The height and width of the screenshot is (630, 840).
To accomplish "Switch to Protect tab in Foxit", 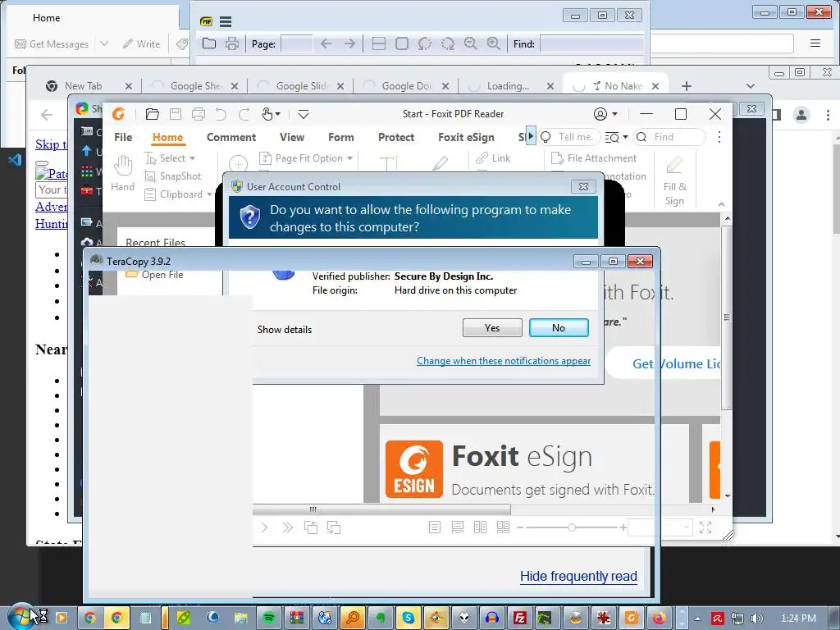I will (x=396, y=137).
